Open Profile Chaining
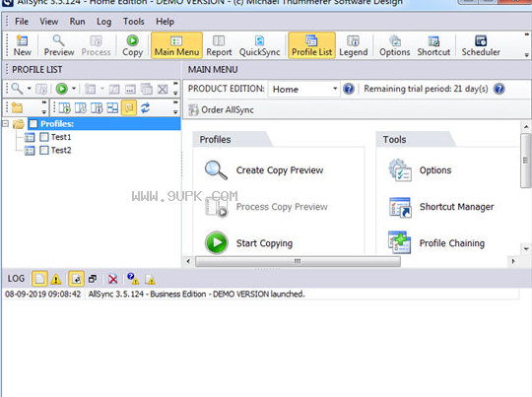Viewport: 532px width, 397px height. coord(436,243)
